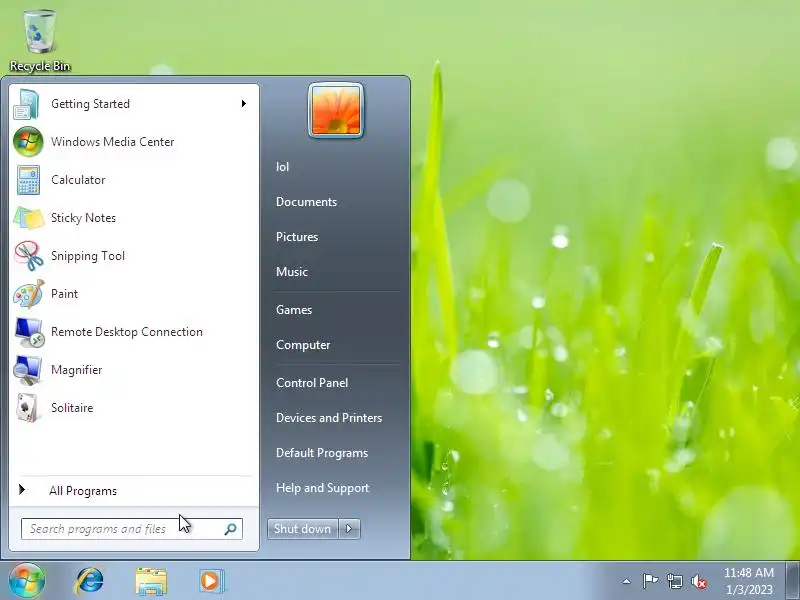Click the Getting Started icon

[x=27, y=104]
